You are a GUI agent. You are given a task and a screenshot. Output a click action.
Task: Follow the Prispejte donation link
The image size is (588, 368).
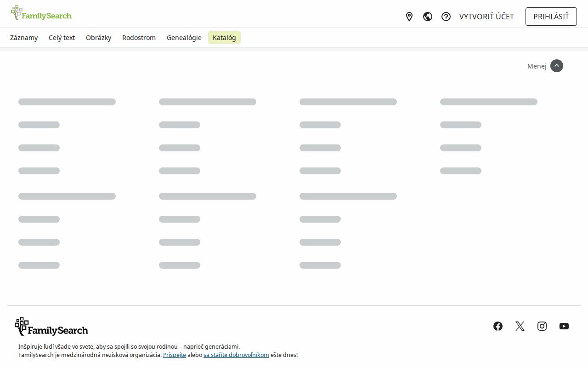point(175,355)
